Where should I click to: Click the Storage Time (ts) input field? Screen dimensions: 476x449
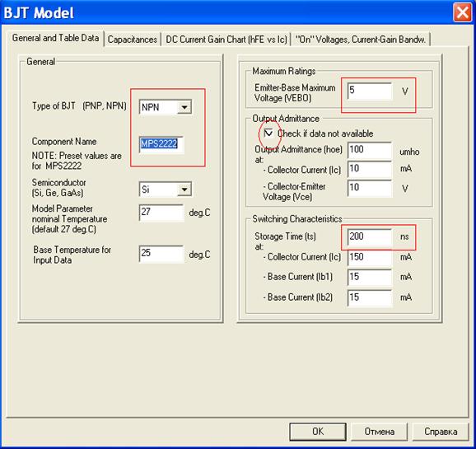pos(369,237)
